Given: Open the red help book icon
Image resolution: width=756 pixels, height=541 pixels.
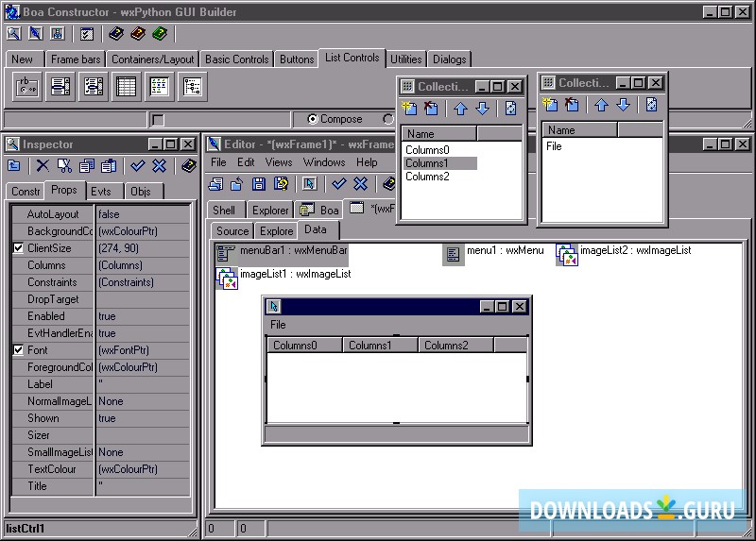Looking at the screenshot, I should point(138,33).
